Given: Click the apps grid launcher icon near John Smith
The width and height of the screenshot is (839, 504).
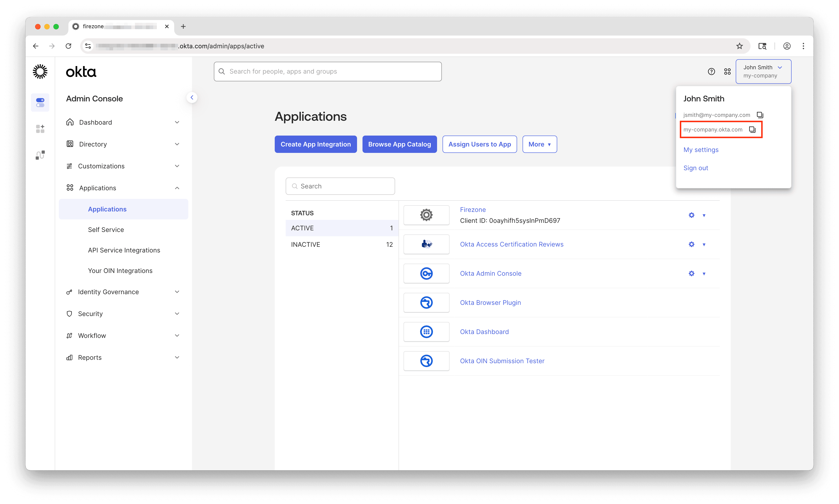Looking at the screenshot, I should pos(727,71).
